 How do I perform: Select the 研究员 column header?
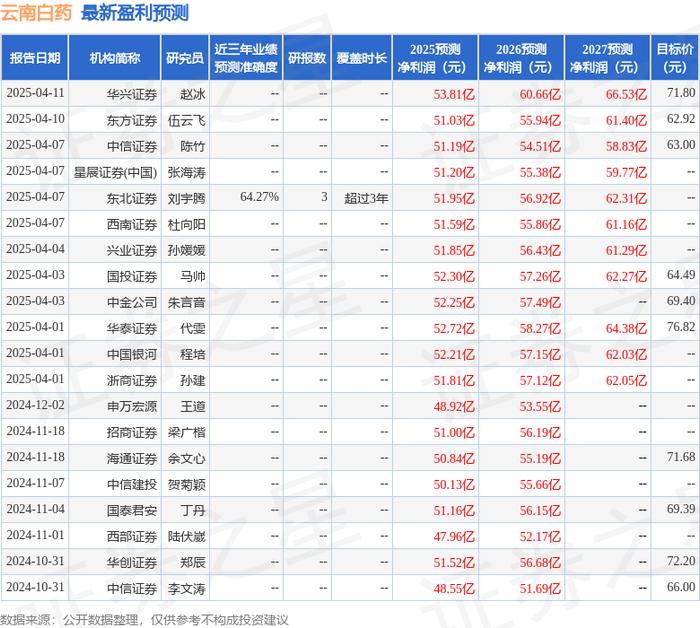(x=185, y=58)
